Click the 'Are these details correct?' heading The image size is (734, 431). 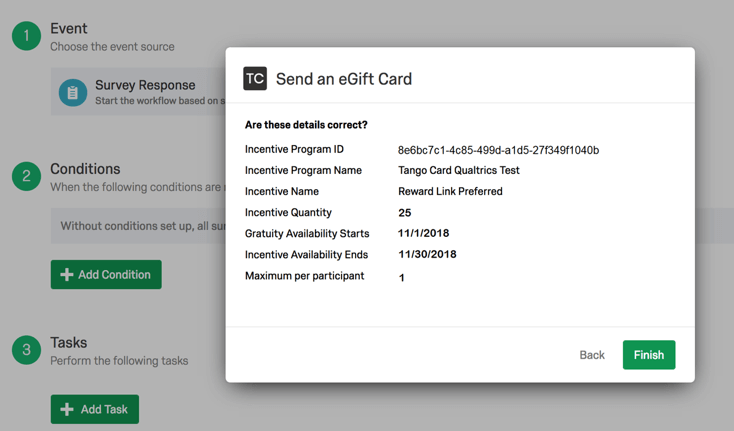pyautogui.click(x=306, y=125)
